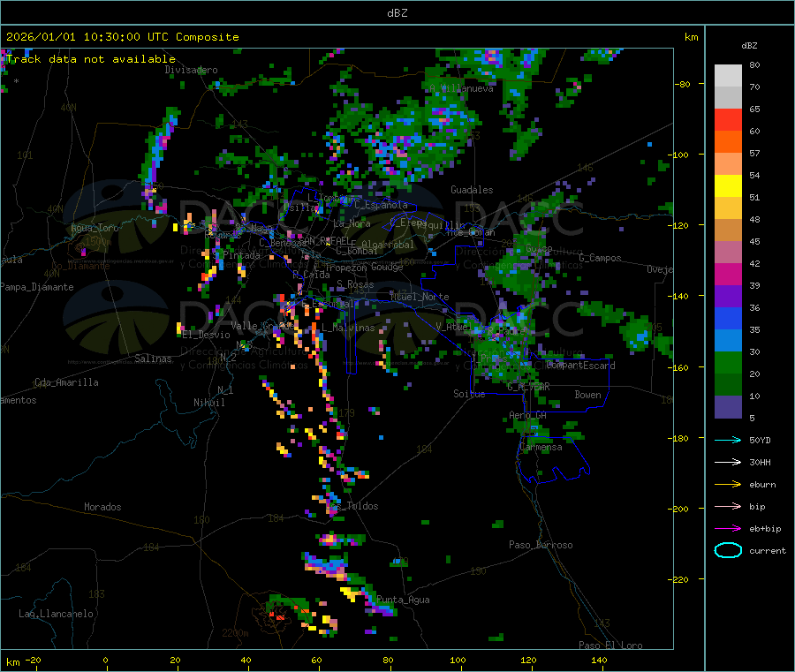Click the 'Paso_Barroso' map label
795x672 pixels.
pos(541,546)
